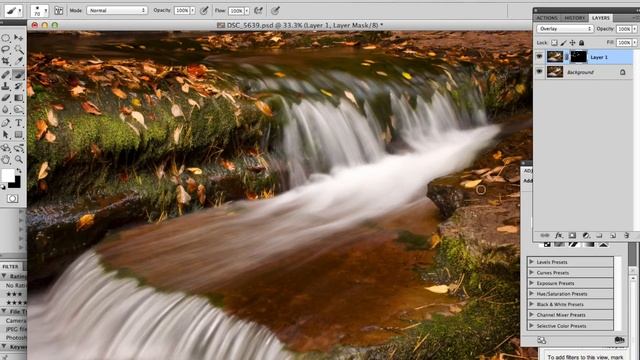Select the Type tool
Screen dimensions: 640x360
point(19,123)
